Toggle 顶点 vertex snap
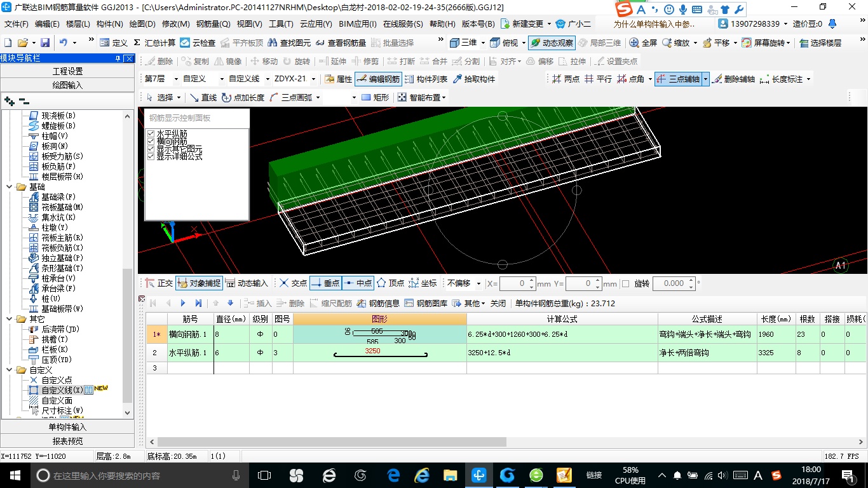Screen dimensions: 868x488 coord(391,283)
